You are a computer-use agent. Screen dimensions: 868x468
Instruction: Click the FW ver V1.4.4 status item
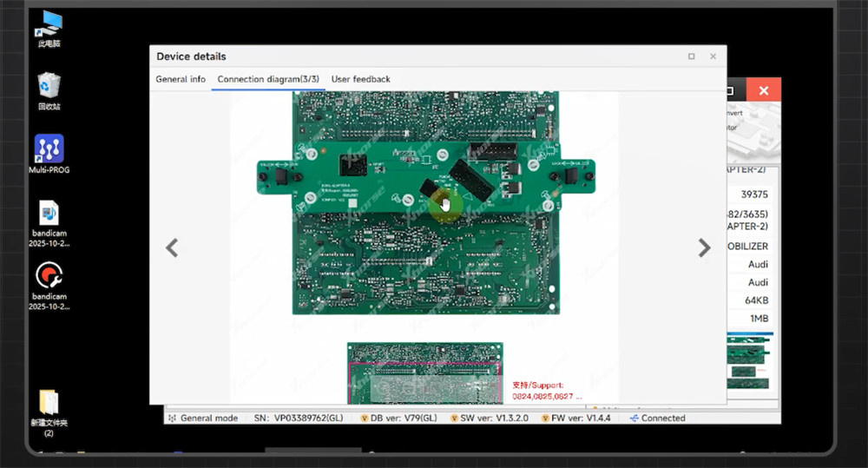click(578, 419)
